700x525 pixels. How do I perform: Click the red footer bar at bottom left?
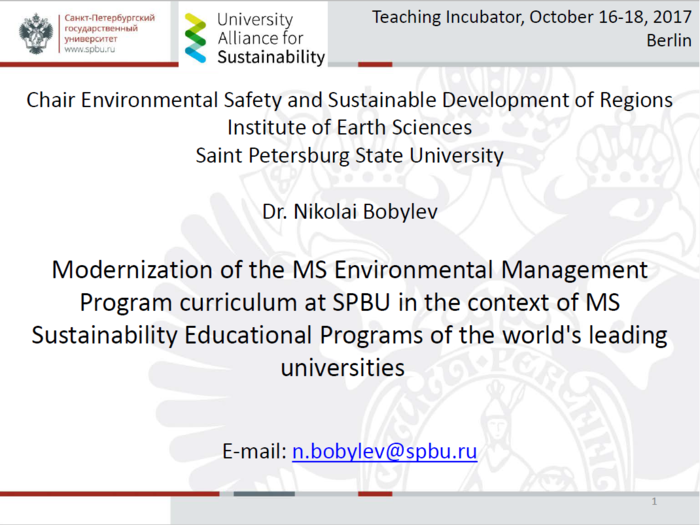click(x=109, y=493)
